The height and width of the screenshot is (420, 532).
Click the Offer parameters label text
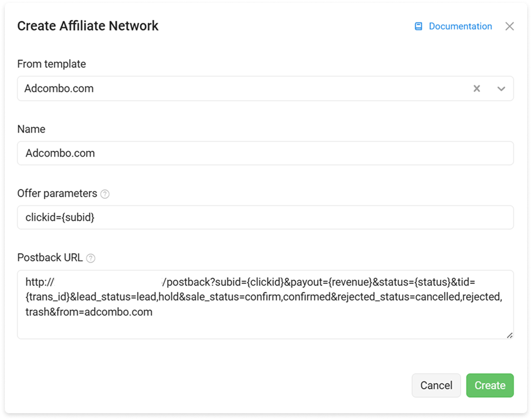click(57, 194)
